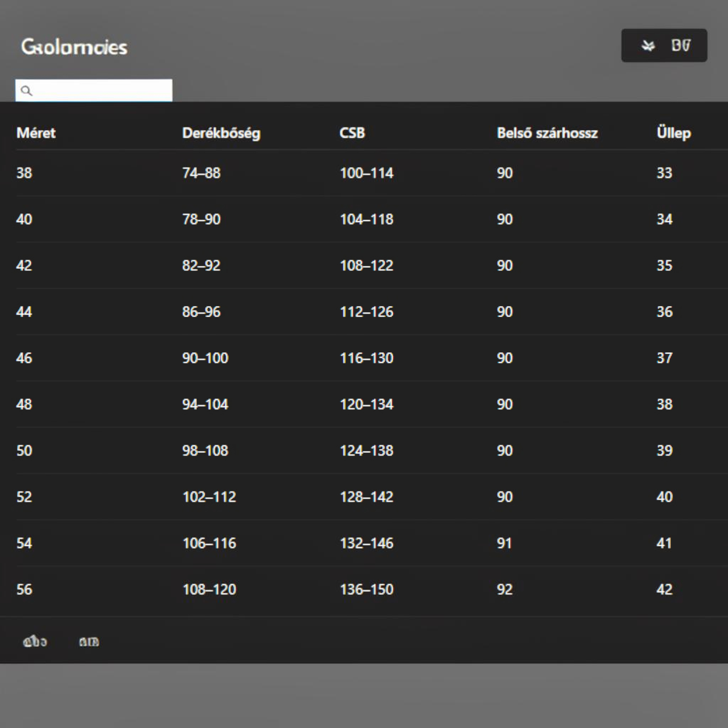This screenshot has height=728, width=728.
Task: Click the 104–118 CSB value
Action: pos(366,219)
